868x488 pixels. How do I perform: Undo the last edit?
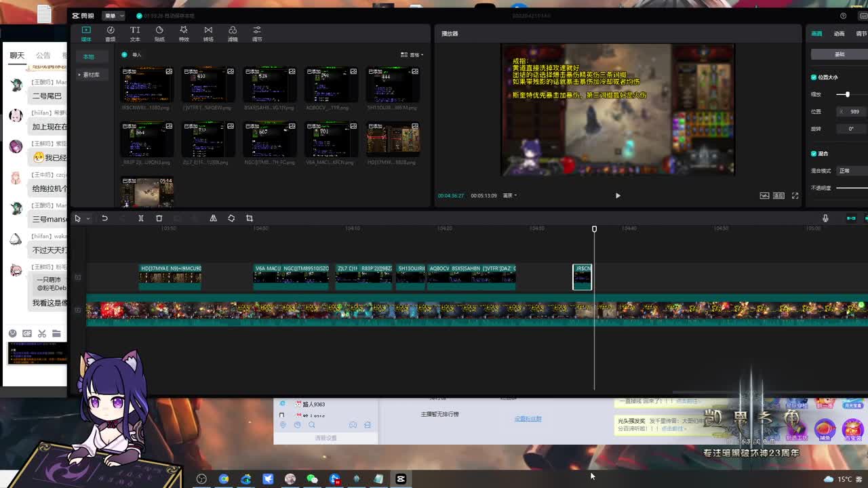pyautogui.click(x=104, y=218)
